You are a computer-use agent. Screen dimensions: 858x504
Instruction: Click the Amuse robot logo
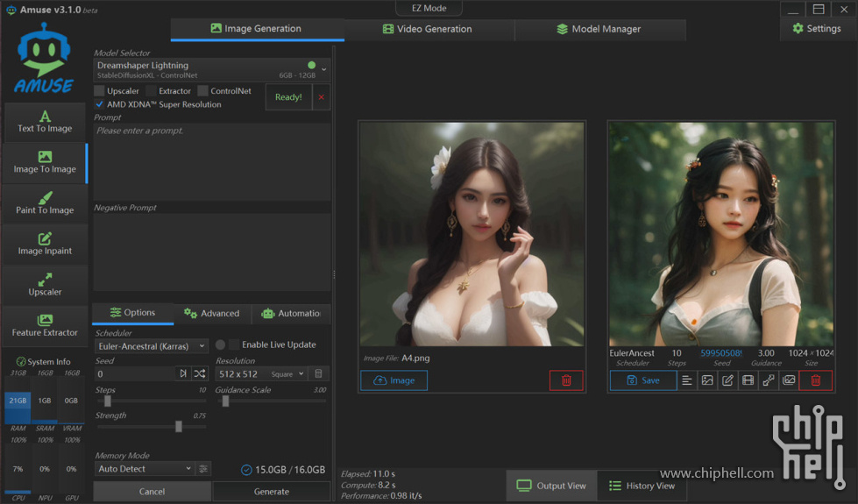coord(44,59)
